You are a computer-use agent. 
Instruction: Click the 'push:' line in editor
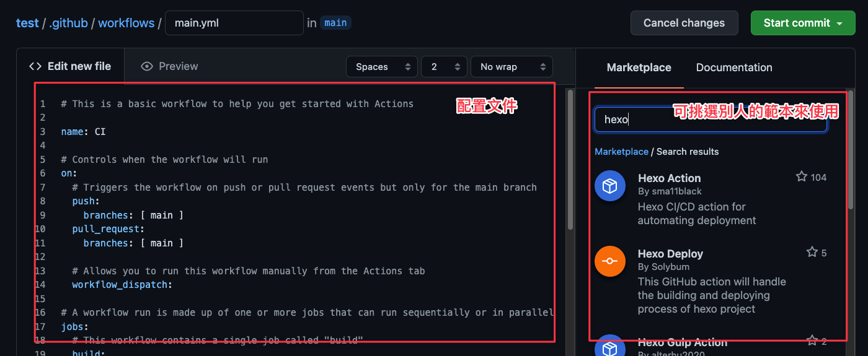point(86,201)
